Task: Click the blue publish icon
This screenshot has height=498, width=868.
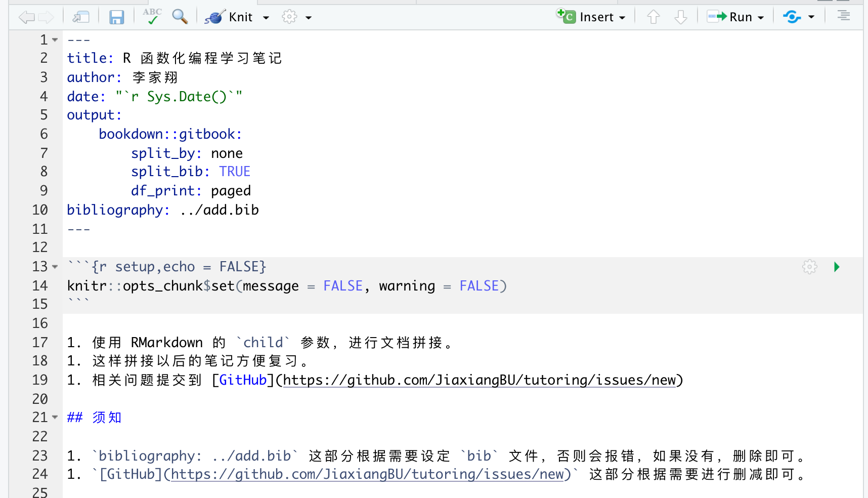Action: click(792, 17)
